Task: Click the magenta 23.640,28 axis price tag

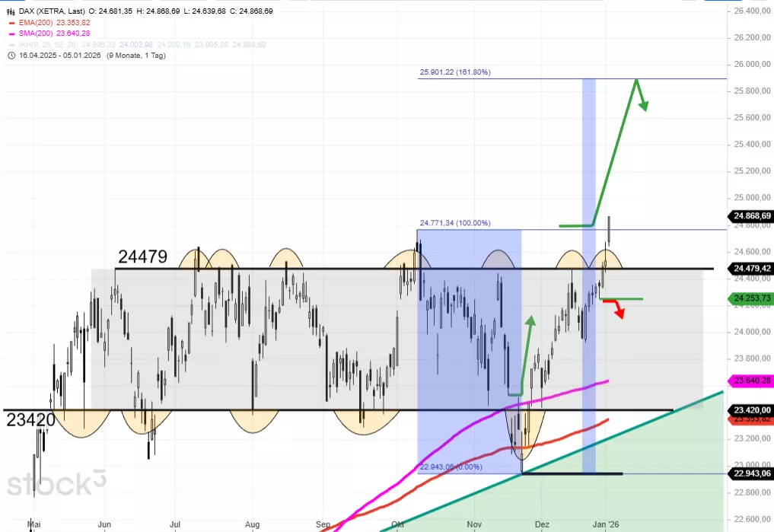Action: coord(750,381)
